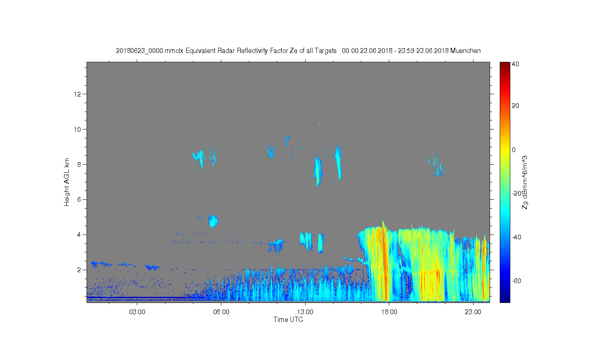Click the 4 km height tick label

pyautogui.click(x=80, y=235)
